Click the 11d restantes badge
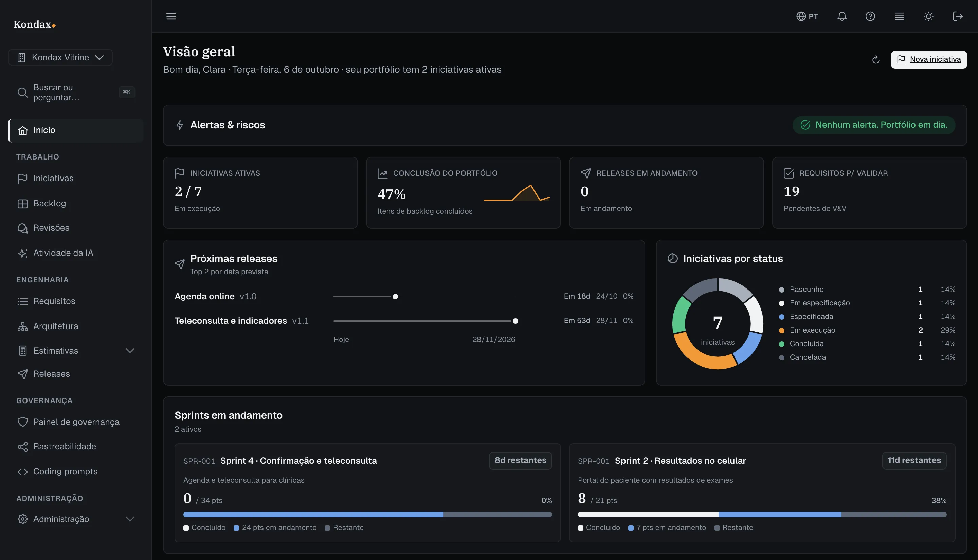 (x=914, y=460)
